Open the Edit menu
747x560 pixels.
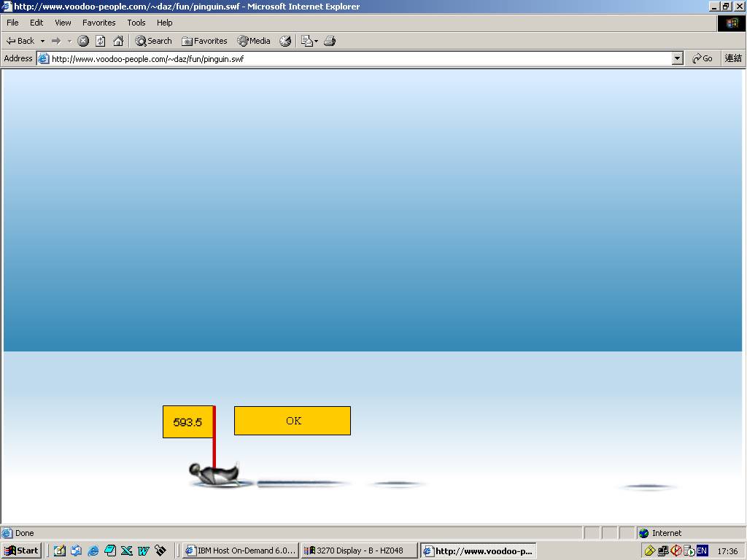36,23
